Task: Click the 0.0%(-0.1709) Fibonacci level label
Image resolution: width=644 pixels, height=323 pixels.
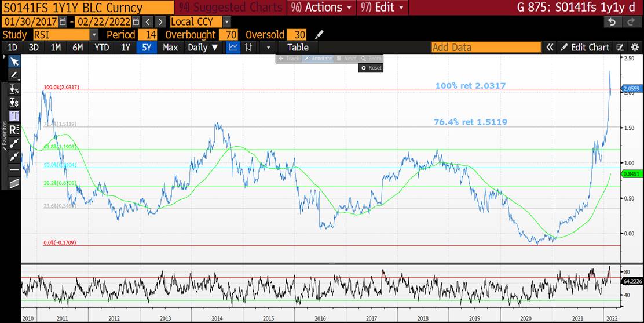Action: [60, 243]
